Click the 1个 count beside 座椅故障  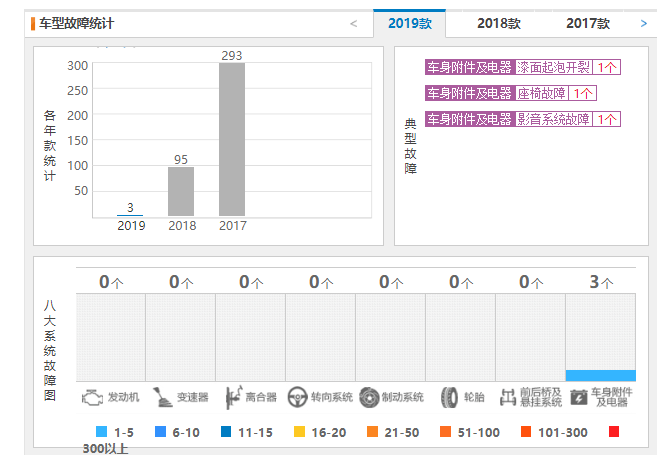(582, 93)
